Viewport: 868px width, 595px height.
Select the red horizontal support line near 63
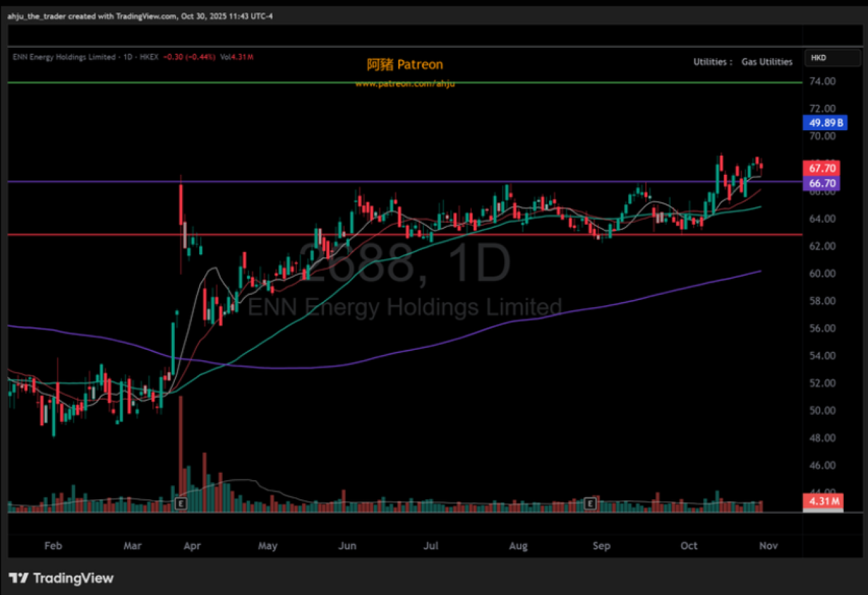pyautogui.click(x=96, y=234)
